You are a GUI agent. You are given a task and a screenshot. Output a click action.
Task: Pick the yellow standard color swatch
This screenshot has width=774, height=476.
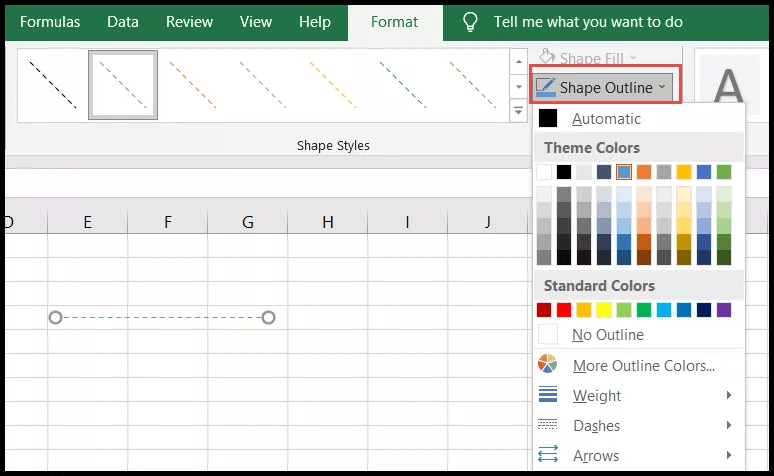[604, 310]
